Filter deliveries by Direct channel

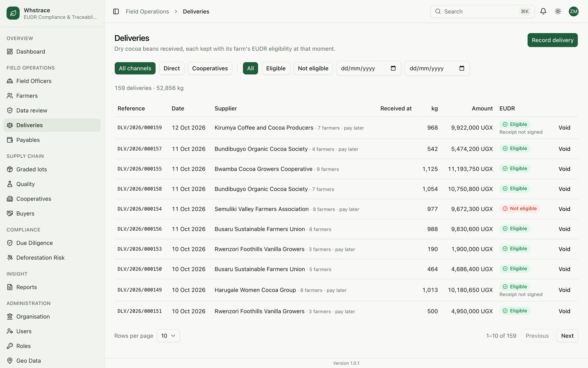(172, 68)
